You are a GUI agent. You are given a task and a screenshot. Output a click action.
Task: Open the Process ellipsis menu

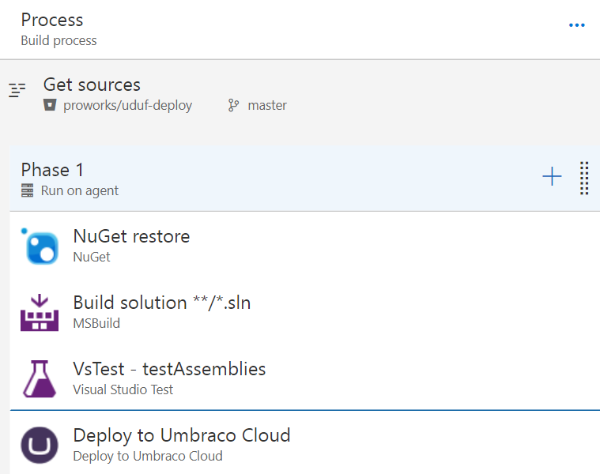coord(577,25)
